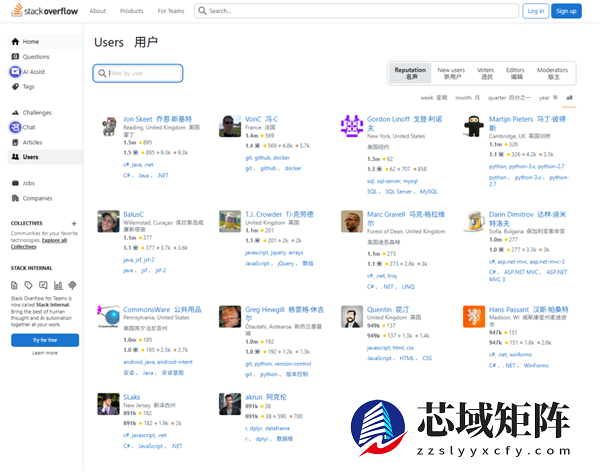Open Jobs in the sidebar

(45, 183)
